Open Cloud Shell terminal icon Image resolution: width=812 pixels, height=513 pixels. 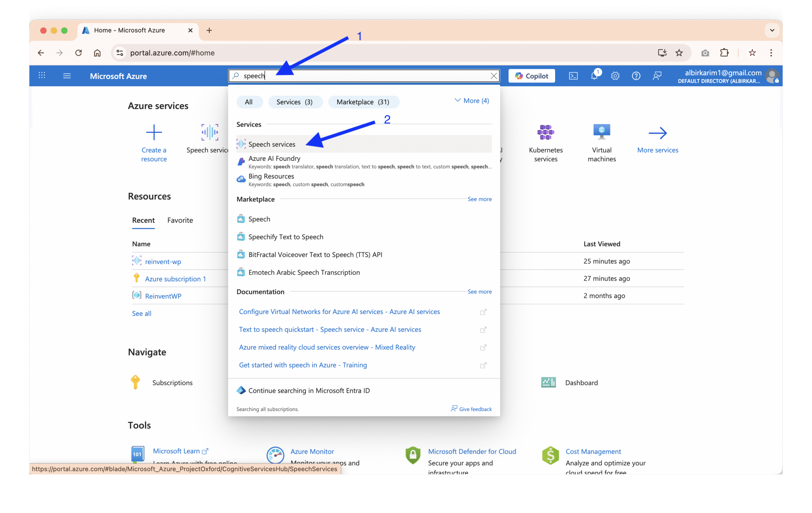[573, 76]
